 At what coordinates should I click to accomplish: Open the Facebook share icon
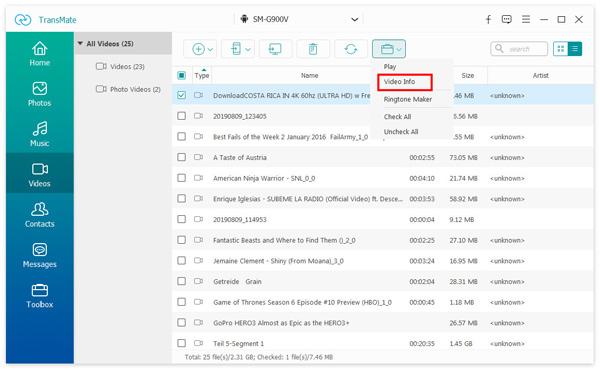click(488, 19)
